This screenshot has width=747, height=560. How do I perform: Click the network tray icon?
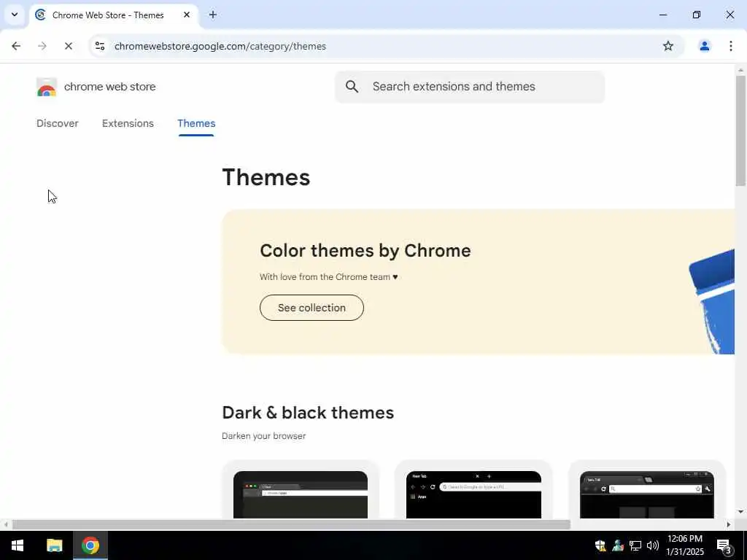click(x=635, y=545)
